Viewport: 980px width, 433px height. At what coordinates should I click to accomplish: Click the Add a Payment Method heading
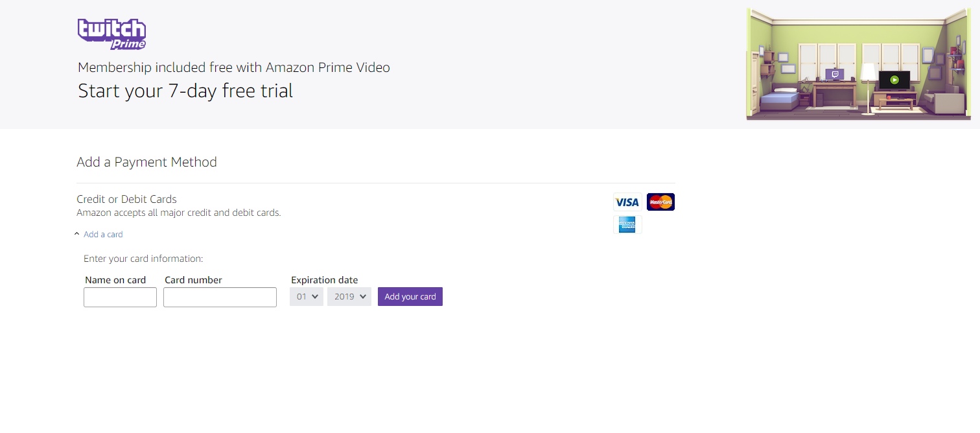point(146,162)
